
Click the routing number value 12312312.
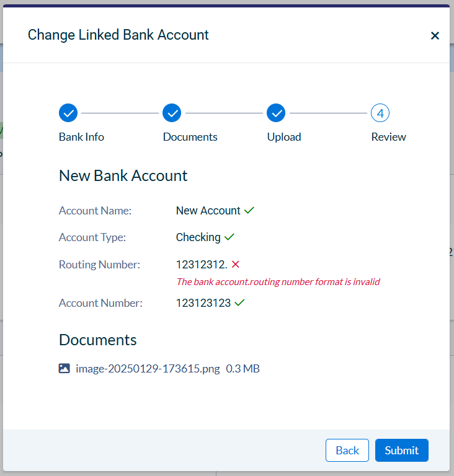pos(202,265)
